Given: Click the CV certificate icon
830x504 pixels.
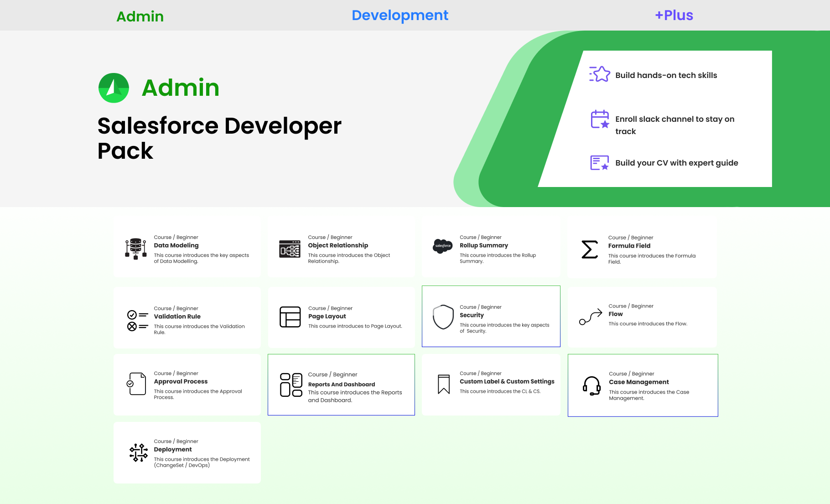Looking at the screenshot, I should (600, 163).
